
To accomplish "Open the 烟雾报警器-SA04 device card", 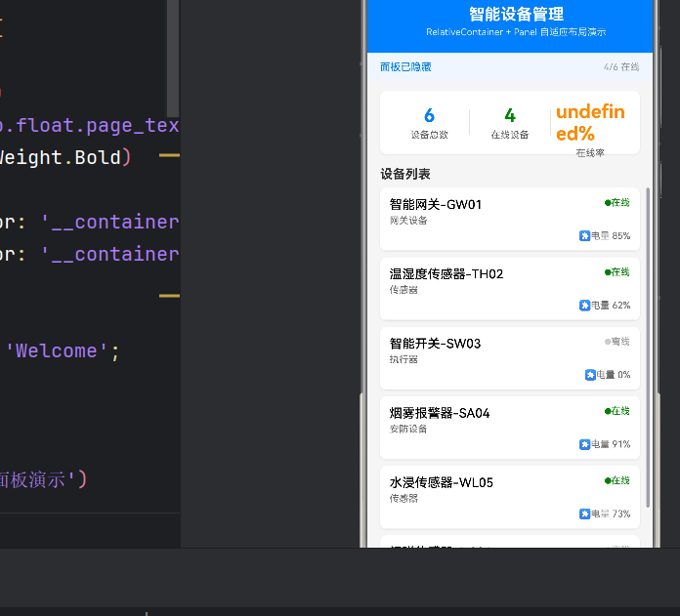I will (x=510, y=428).
